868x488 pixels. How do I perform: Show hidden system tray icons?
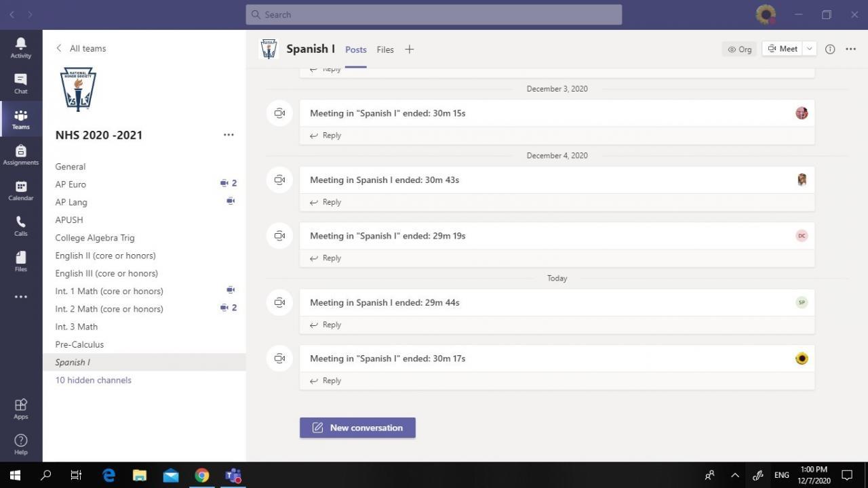click(x=734, y=475)
